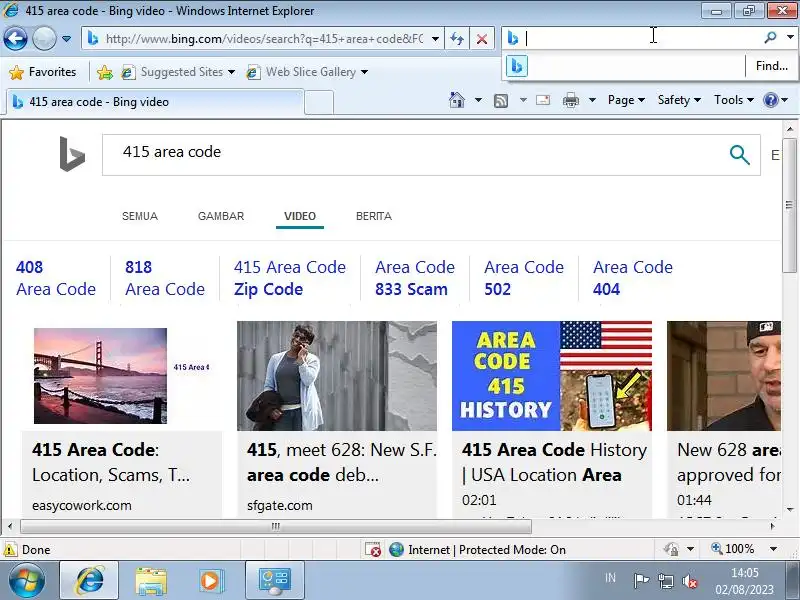Open recent pages dropdown next to Forward
This screenshot has height=600, width=800.
coord(66,39)
